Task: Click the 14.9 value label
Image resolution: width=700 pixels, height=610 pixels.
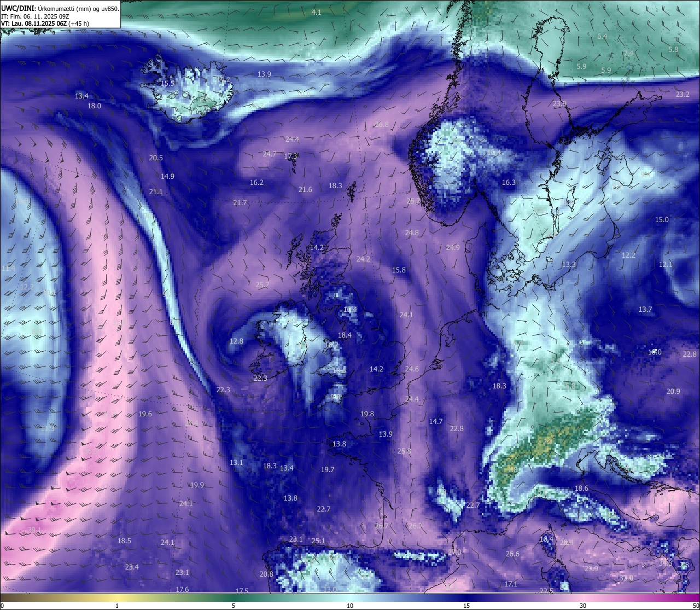Action: 167,176
